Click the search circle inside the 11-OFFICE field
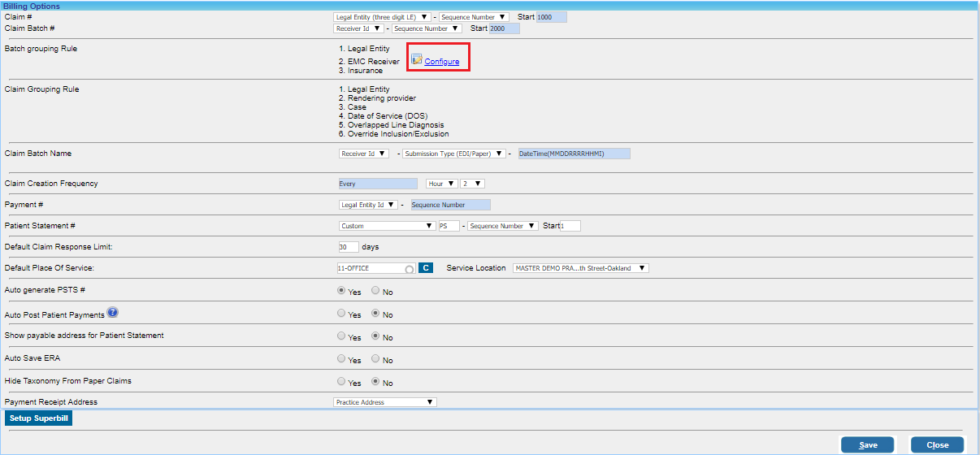Screen dimensions: 980x455 [x=410, y=269]
